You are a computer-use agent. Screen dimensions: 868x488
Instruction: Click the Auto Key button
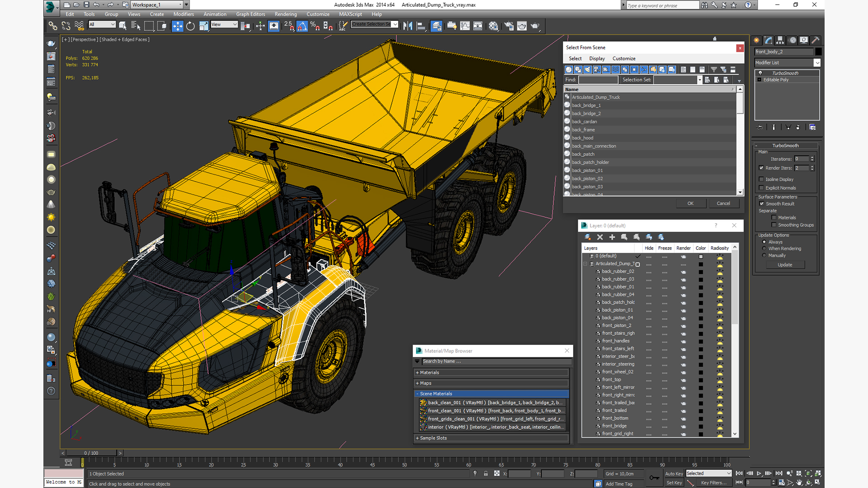(x=674, y=474)
